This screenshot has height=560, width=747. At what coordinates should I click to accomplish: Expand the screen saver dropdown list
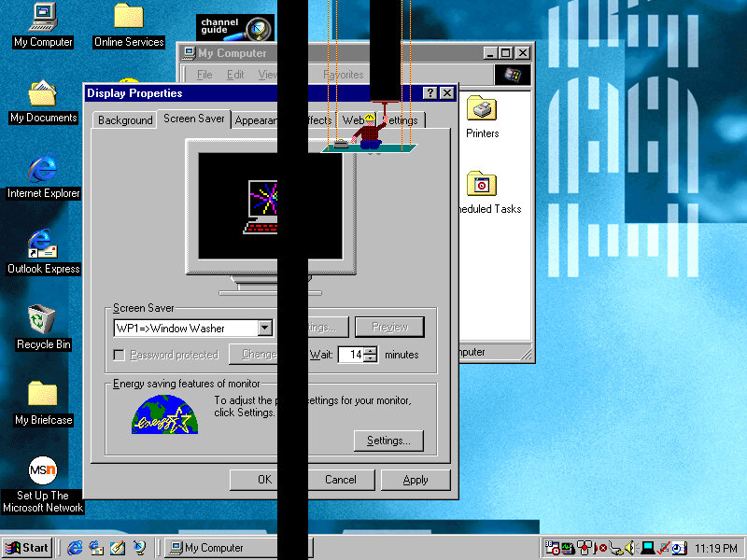264,328
